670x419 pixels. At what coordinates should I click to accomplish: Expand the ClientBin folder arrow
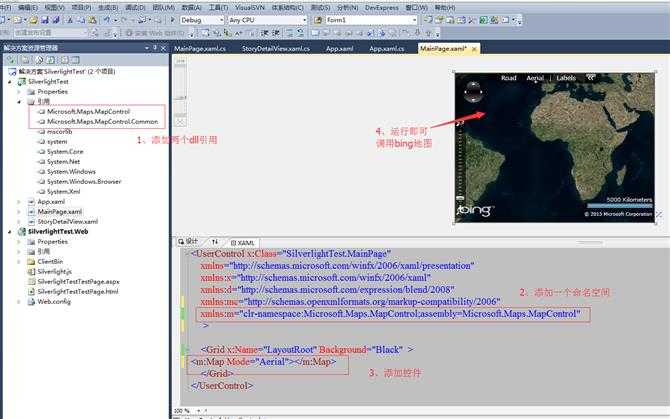tap(19, 261)
